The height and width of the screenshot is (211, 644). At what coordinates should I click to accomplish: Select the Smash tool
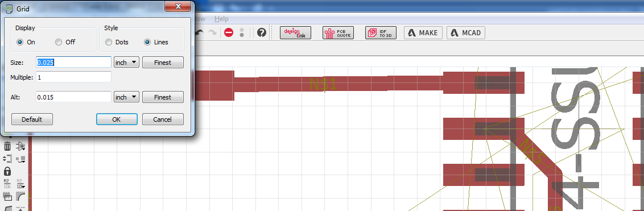7,196
